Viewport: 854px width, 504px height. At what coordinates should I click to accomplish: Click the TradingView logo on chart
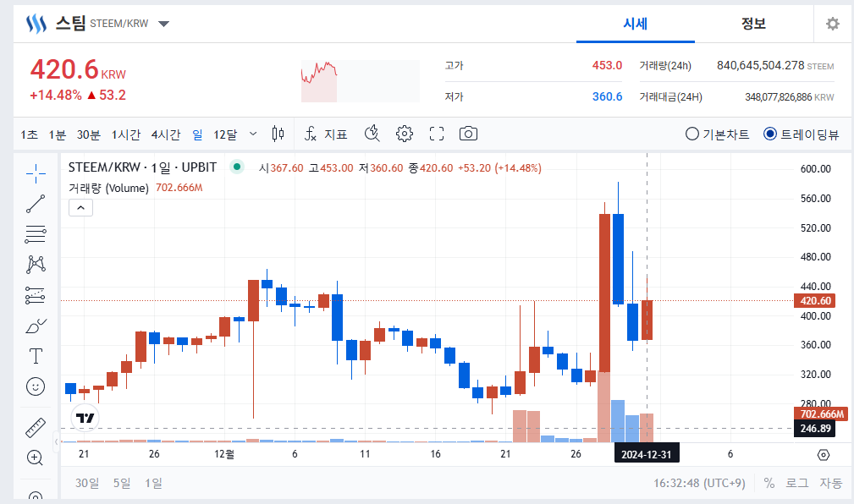(85, 418)
